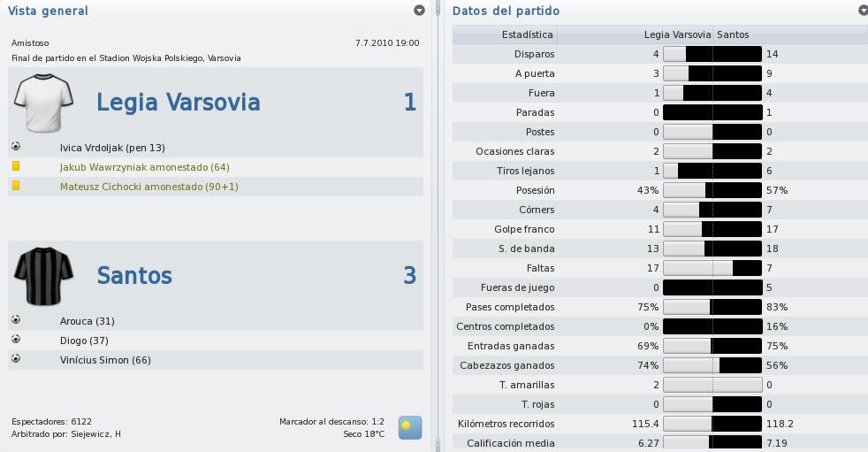Click the Faltas comparison bar
The image size is (868, 452).
point(712,268)
